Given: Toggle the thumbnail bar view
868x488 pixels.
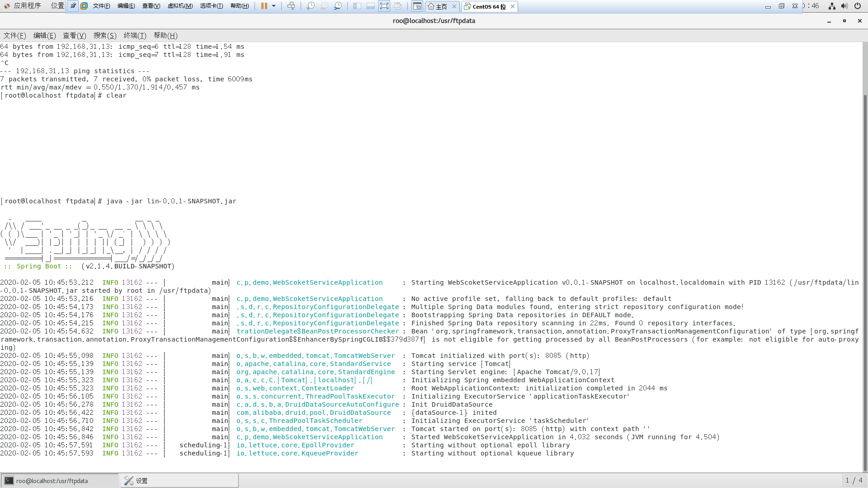Looking at the screenshot, I should [x=371, y=6].
